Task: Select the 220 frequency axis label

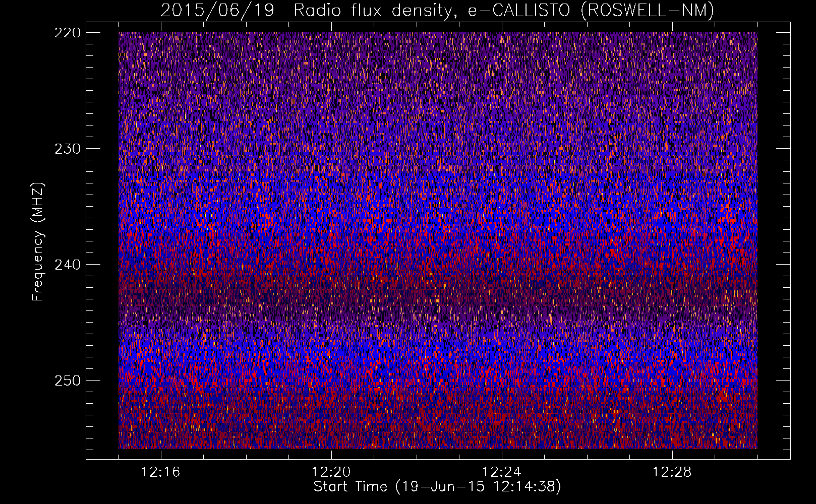Action: (67, 33)
